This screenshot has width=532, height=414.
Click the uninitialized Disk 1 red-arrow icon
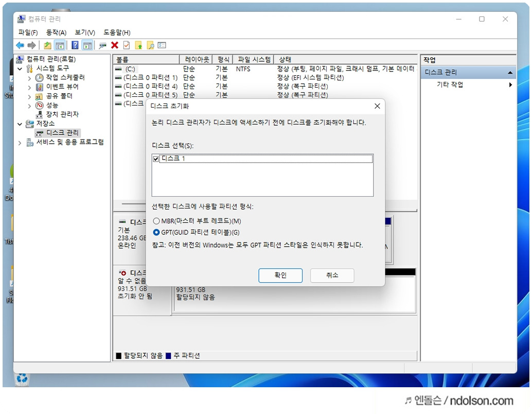point(122,273)
